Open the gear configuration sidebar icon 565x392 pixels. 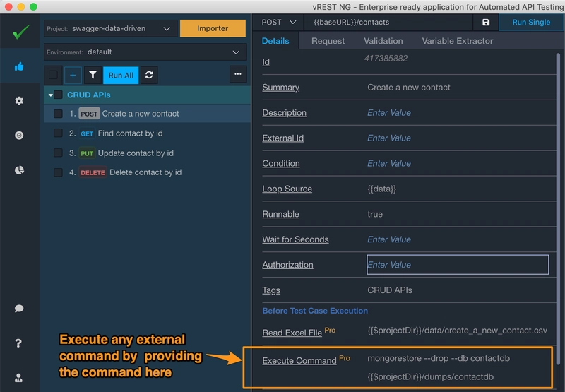click(19, 100)
